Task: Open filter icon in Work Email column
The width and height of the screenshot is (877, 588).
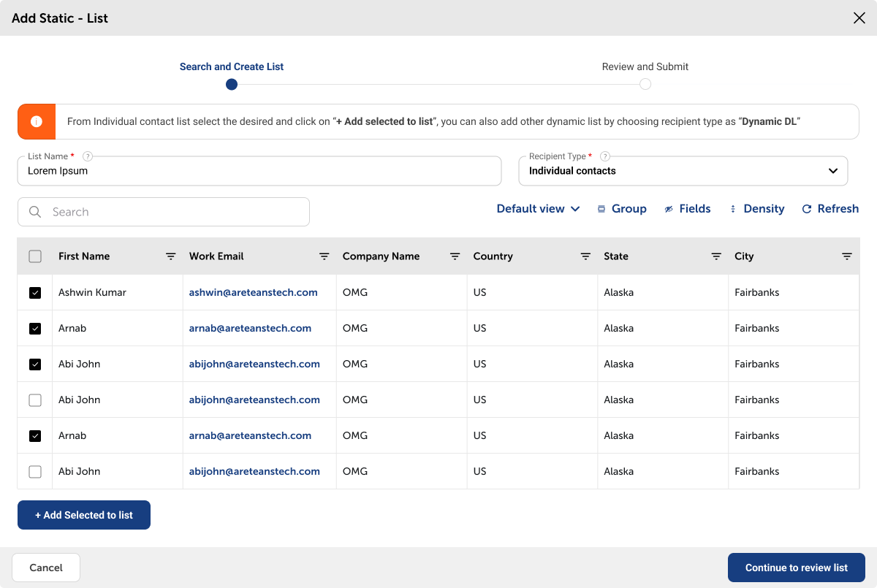Action: click(324, 256)
